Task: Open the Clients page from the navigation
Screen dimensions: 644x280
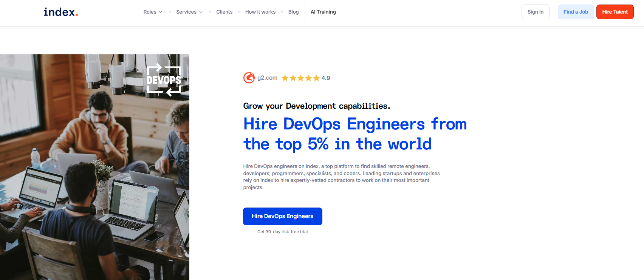Action: coord(224,12)
